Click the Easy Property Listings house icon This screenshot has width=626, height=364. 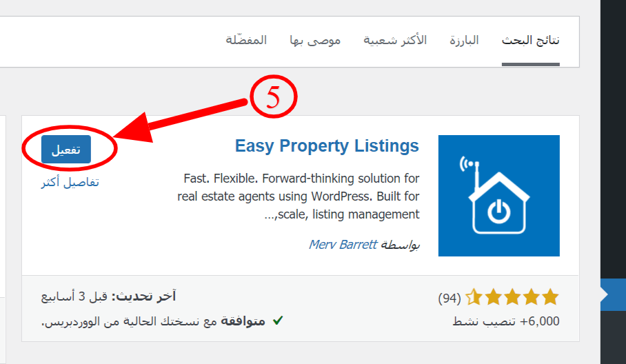(498, 196)
